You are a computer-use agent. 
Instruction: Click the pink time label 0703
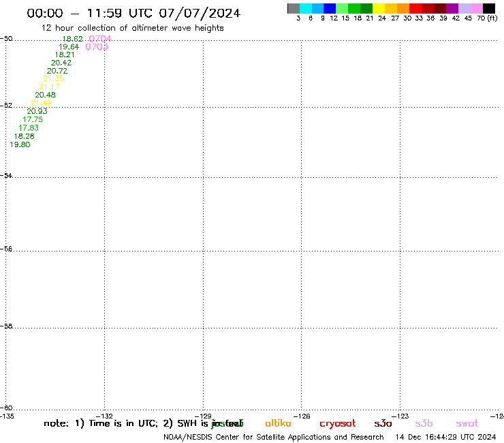pyautogui.click(x=97, y=47)
